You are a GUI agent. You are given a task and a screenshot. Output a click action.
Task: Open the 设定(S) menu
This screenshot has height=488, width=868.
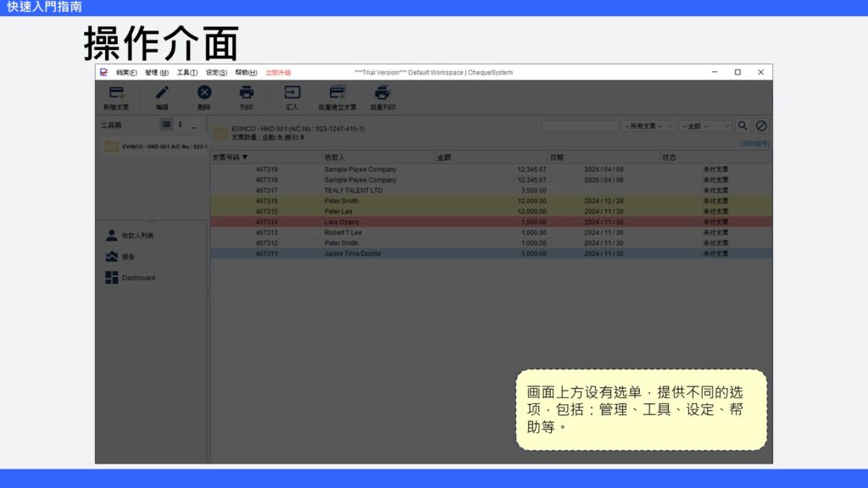tap(216, 73)
